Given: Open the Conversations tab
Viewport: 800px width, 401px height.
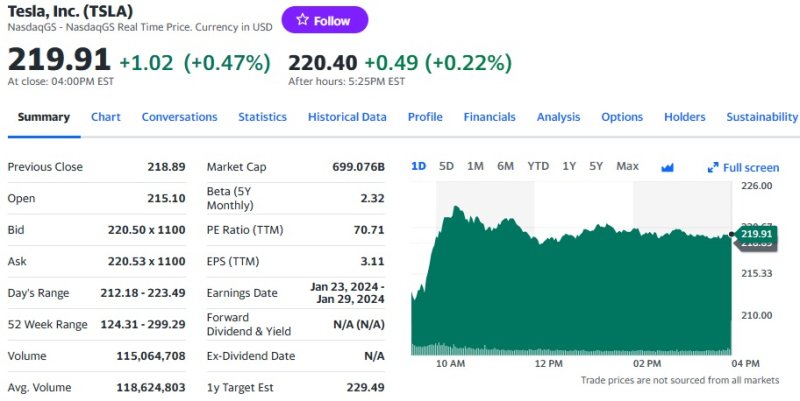Looking at the screenshot, I should pos(179,117).
